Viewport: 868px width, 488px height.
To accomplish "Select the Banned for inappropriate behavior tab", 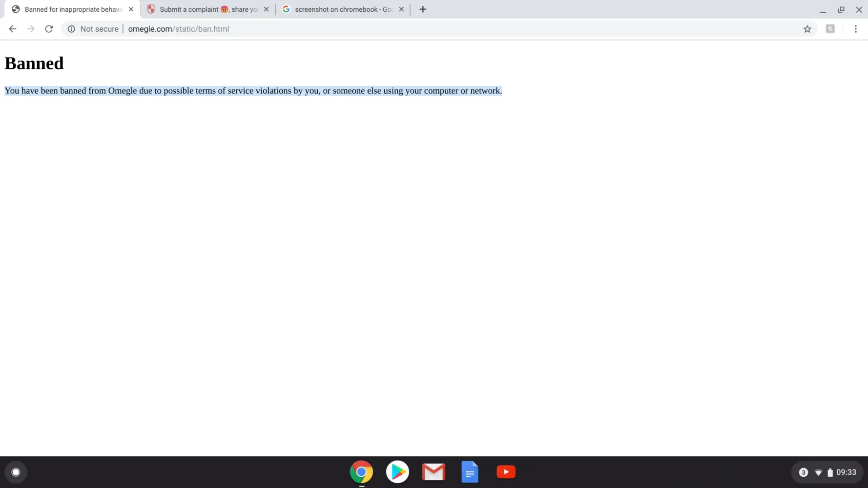I will pos(68,9).
